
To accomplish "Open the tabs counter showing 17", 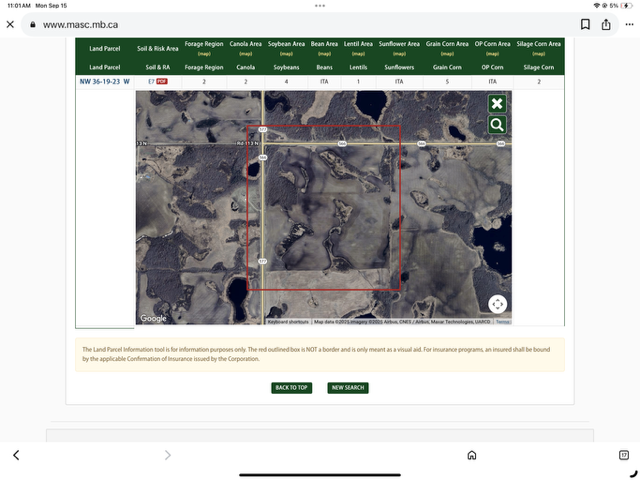I will coord(624,454).
